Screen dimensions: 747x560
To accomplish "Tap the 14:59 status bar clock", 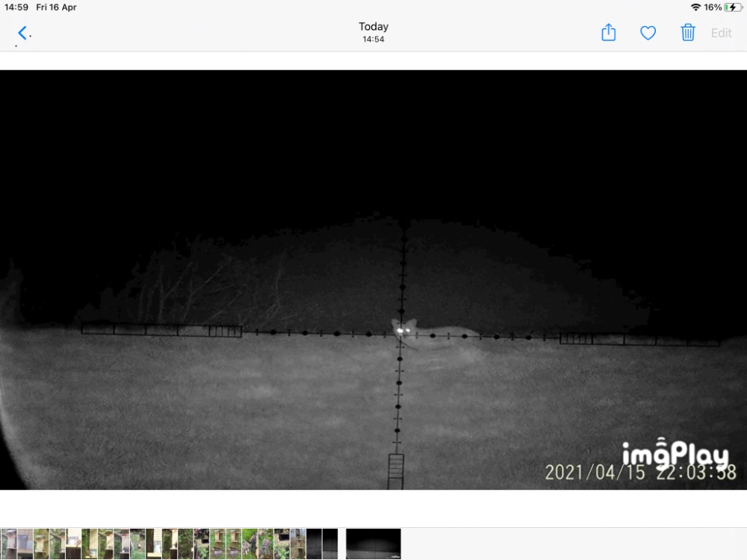I will point(16,7).
